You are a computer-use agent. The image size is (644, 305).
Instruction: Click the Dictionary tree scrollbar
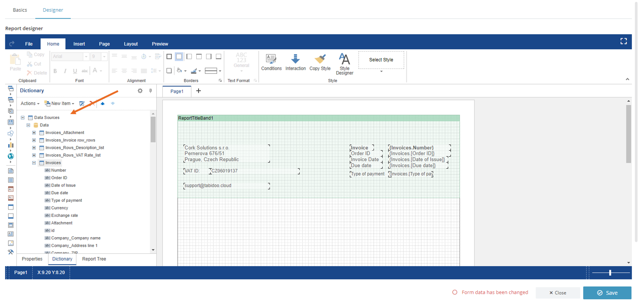(x=153, y=129)
